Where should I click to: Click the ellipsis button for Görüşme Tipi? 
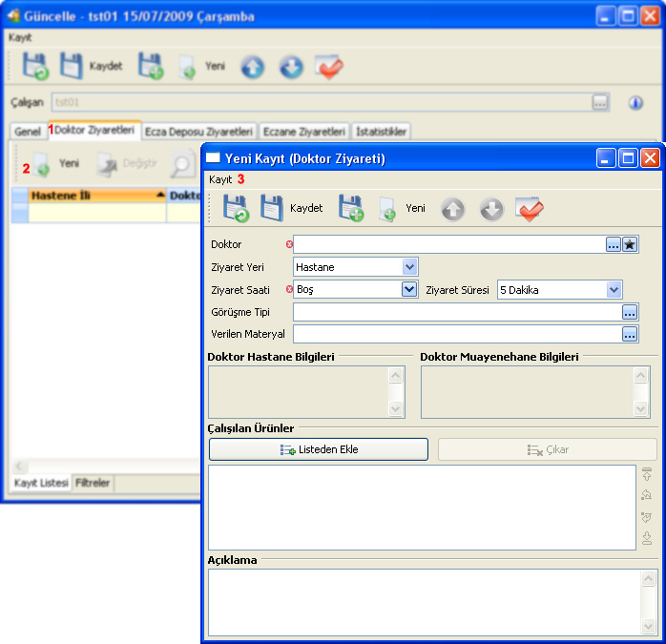tap(630, 312)
